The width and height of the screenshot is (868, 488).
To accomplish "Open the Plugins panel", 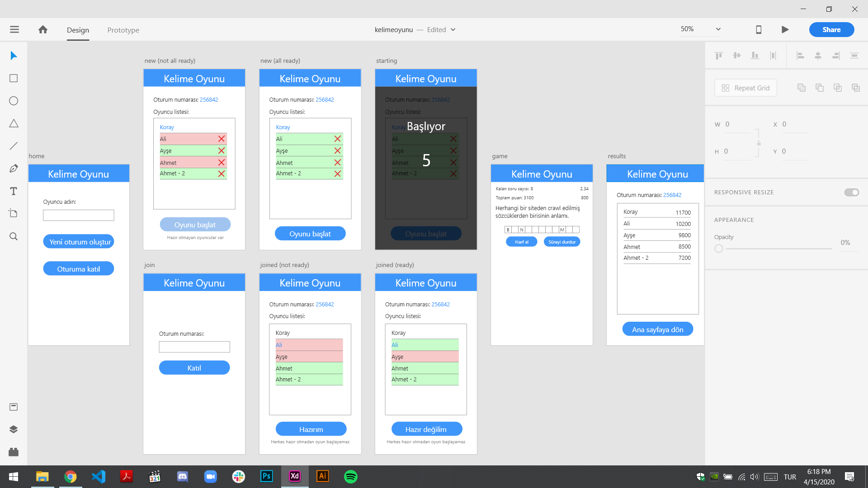I will 14,452.
